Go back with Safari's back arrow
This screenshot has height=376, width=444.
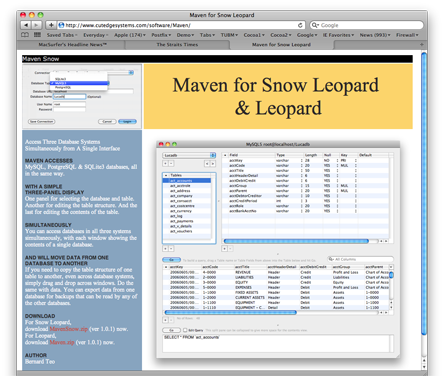pos(26,25)
